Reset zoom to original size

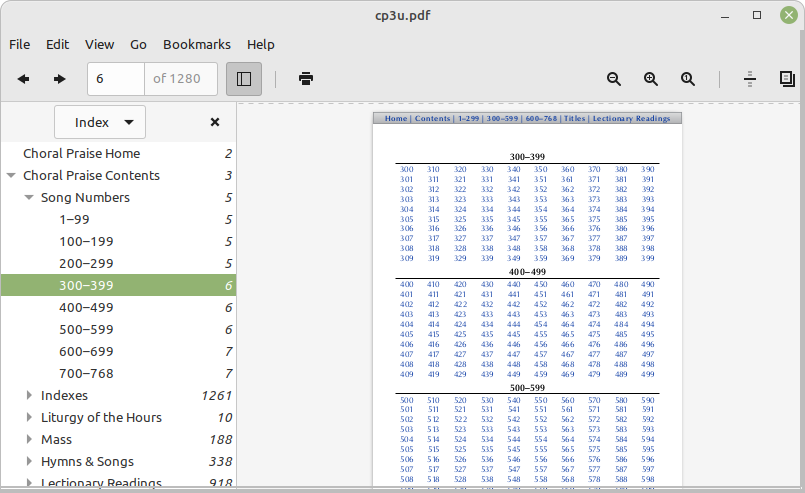tap(687, 79)
